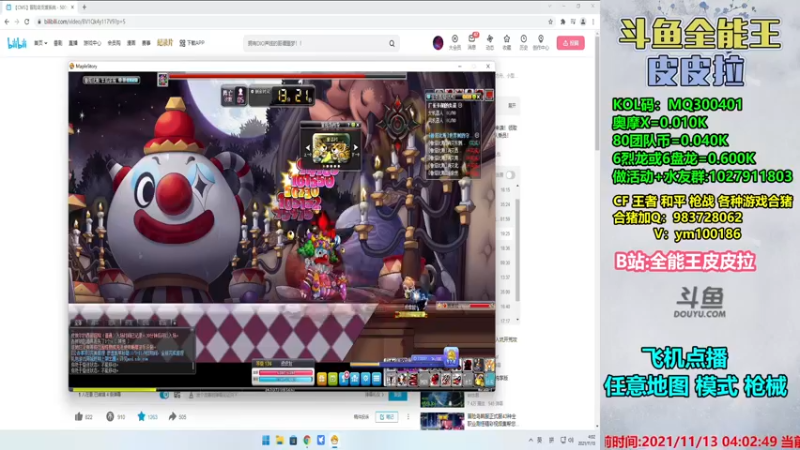Open the 游戏中心 nav item
The image size is (800, 450).
(92, 43)
